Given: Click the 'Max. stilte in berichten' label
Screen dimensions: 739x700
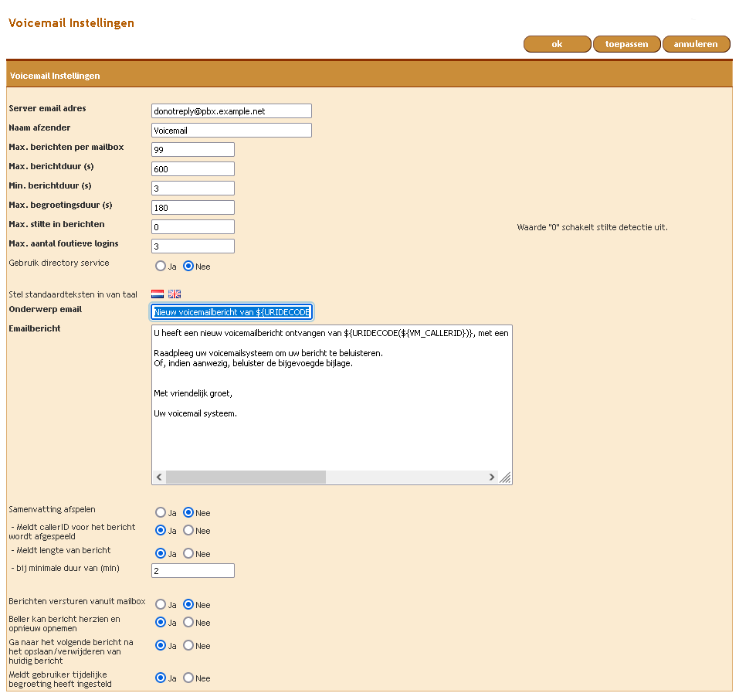Looking at the screenshot, I should [x=56, y=224].
